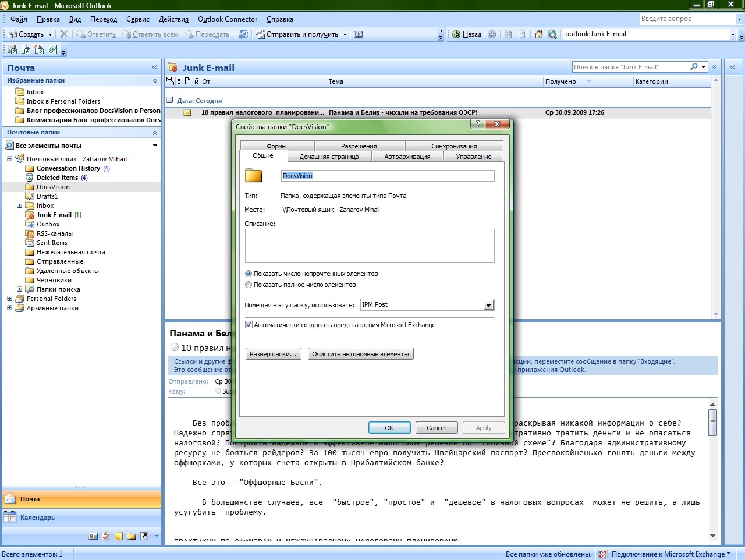Click the Calendar grid icon in navigation pane
Viewport: 745px width, 560px height.
pos(10,518)
